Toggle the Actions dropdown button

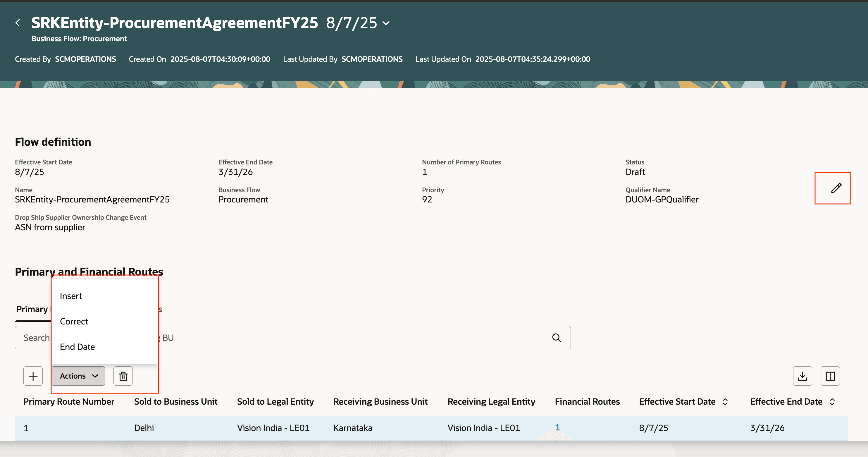coord(78,376)
